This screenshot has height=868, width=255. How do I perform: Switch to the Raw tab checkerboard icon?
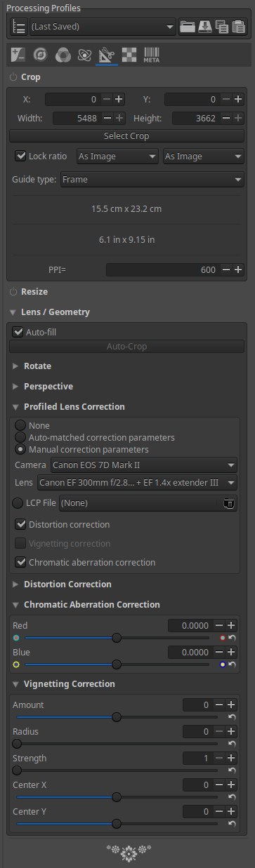coord(129,54)
